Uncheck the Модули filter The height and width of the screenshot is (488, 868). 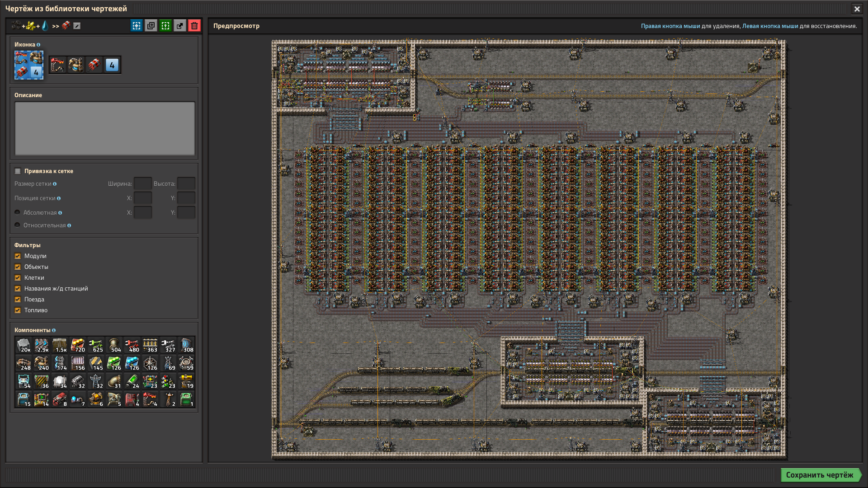click(x=18, y=256)
